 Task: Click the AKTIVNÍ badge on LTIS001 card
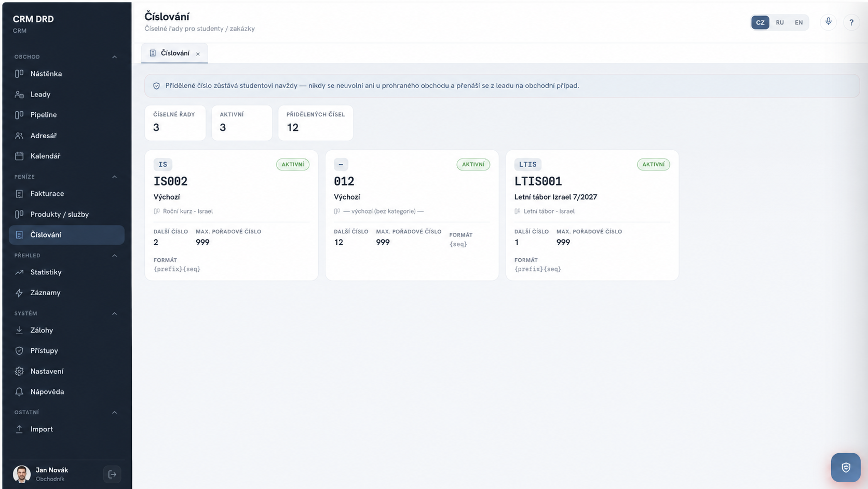[x=654, y=165]
